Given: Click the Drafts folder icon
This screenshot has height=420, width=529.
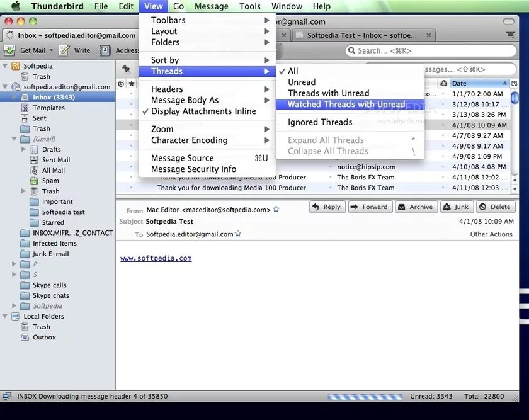Looking at the screenshot, I should 34,149.
